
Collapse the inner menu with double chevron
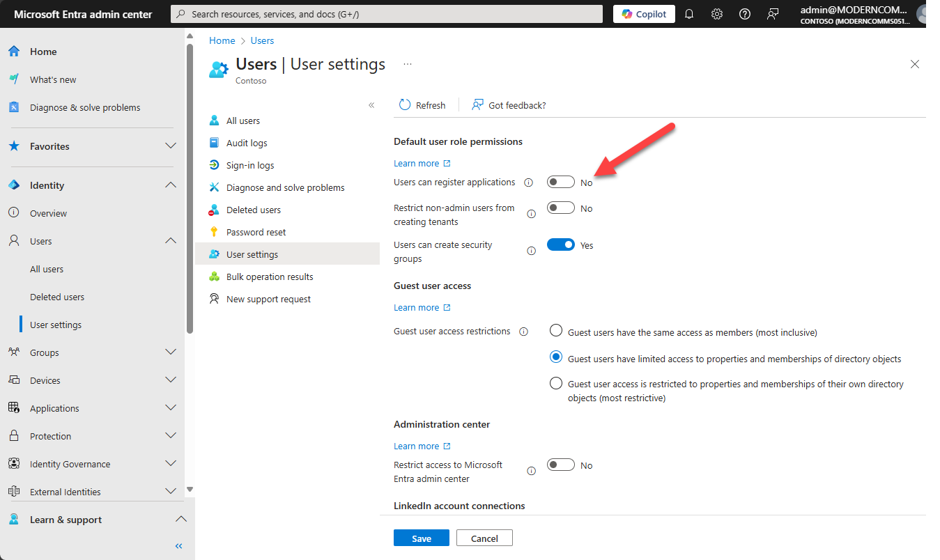pos(371,105)
